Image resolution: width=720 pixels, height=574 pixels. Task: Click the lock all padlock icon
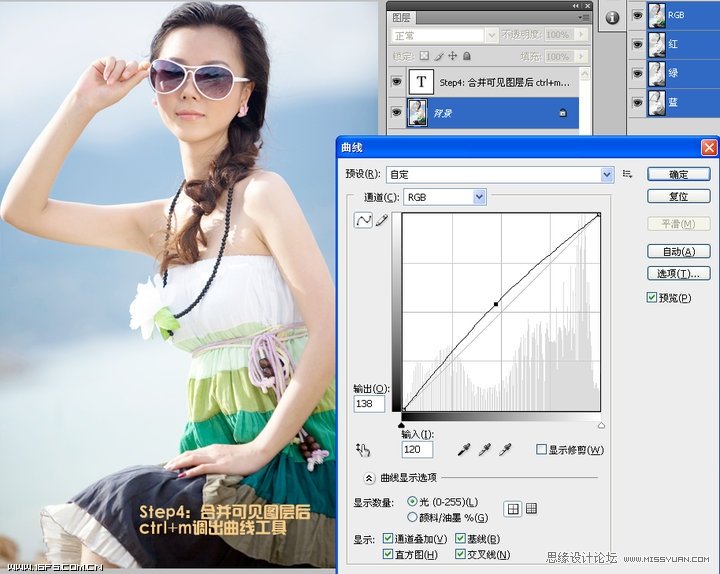467,56
